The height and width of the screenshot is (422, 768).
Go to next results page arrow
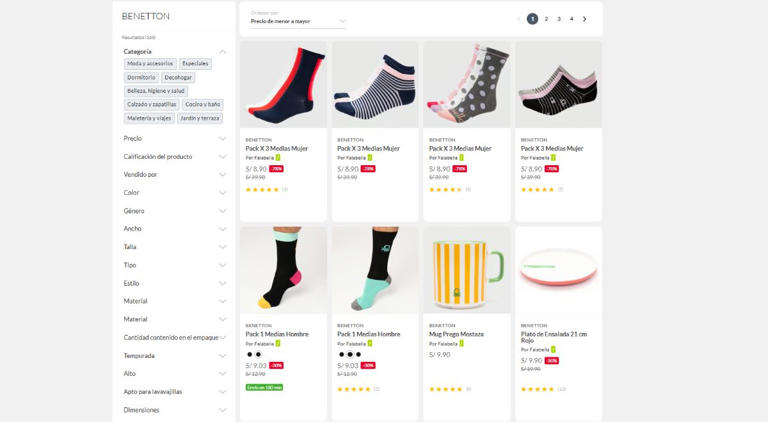(585, 19)
